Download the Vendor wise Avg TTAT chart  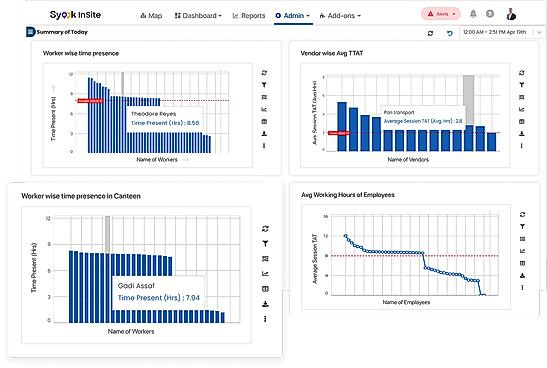click(522, 133)
